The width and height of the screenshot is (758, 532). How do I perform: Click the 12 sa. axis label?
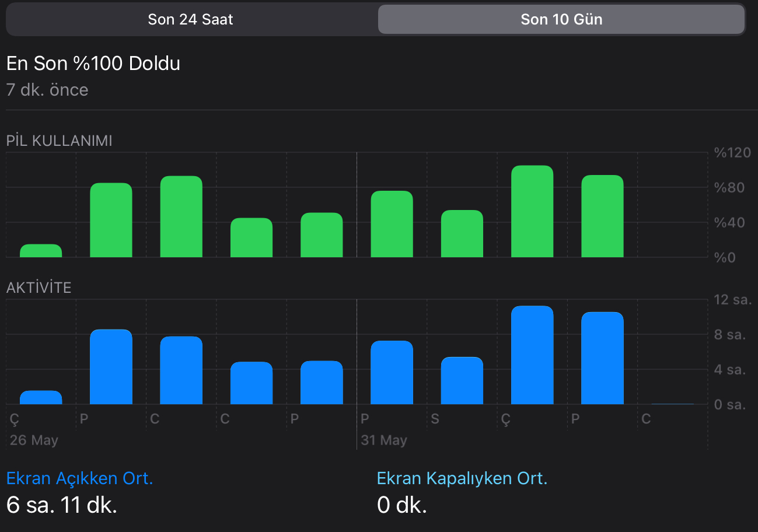point(732,300)
